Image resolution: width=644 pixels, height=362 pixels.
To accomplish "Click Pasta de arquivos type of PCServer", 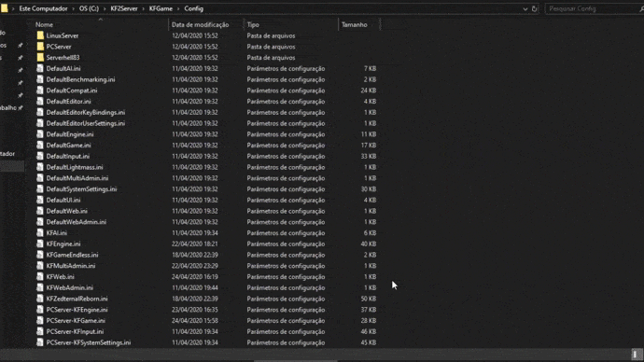I will click(271, 47).
